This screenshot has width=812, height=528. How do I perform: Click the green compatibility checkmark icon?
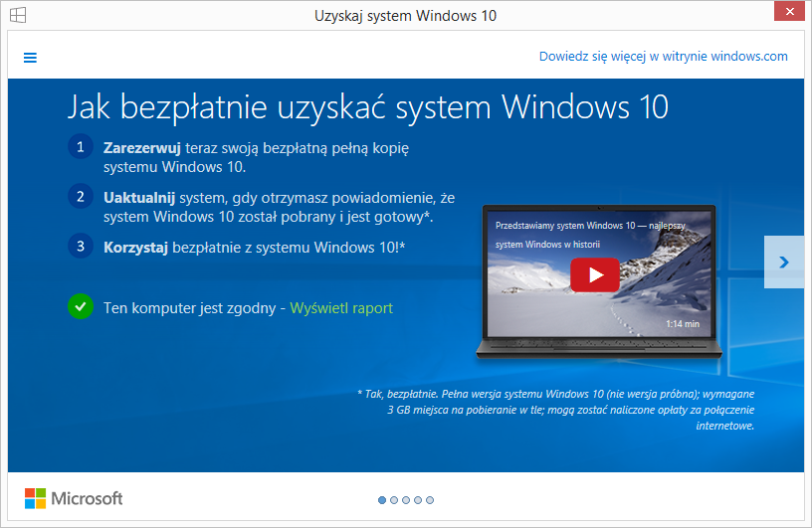tap(81, 306)
